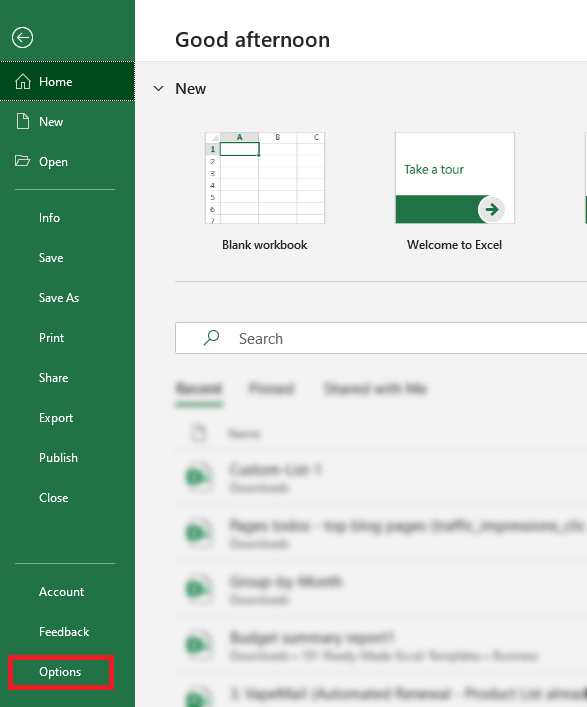Create a Blank workbook from thumbnail

265,178
